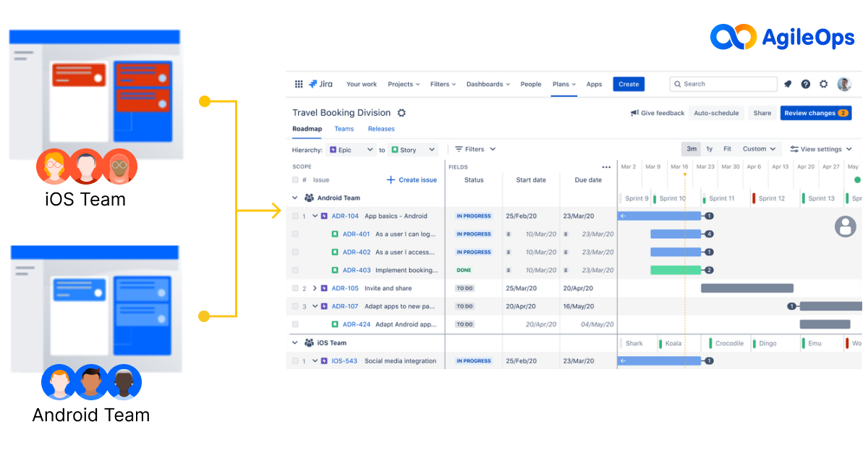Screen dimensions: 868x456
Task: Click the iOS Team group icon in roadmap
Action: pos(309,343)
